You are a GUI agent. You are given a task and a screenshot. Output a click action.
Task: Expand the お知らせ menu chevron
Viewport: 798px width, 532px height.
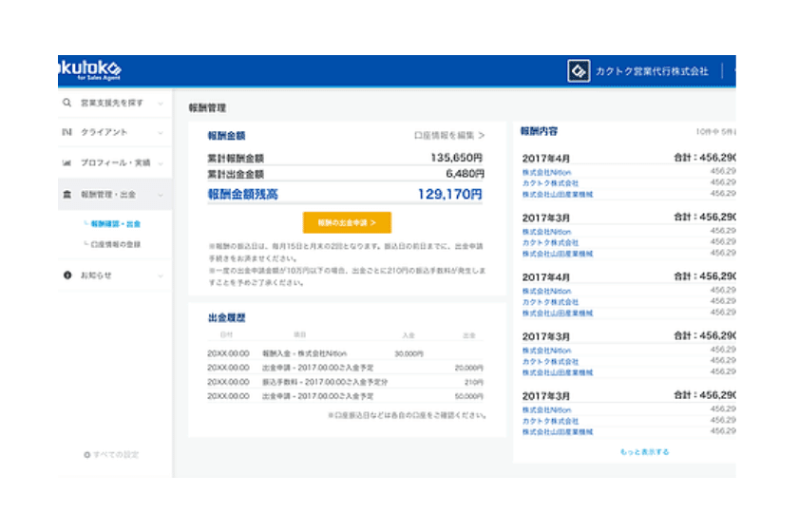pos(161,275)
